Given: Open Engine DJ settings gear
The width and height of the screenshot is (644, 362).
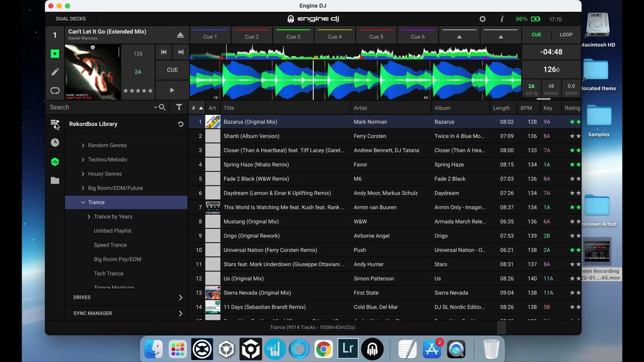Looking at the screenshot, I should 482,19.
